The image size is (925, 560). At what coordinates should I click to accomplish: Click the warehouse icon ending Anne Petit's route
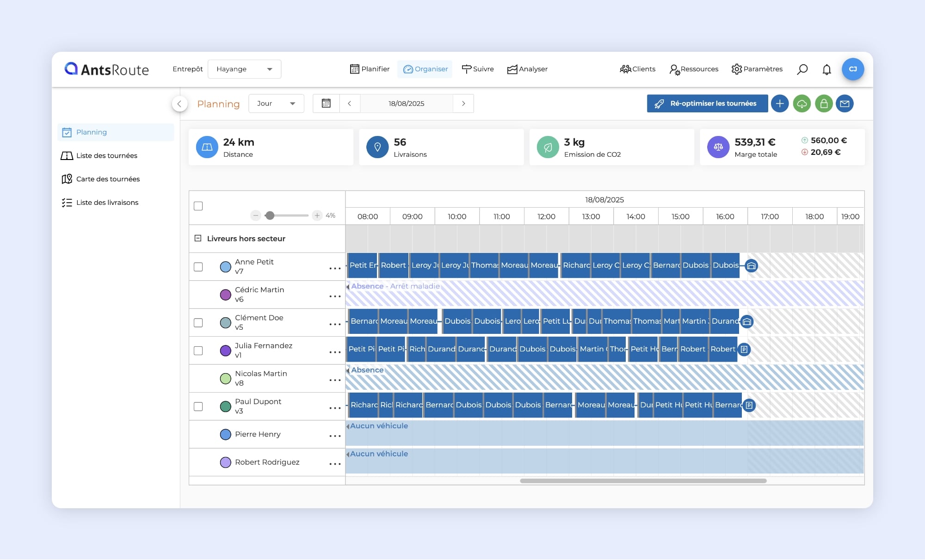[752, 266]
